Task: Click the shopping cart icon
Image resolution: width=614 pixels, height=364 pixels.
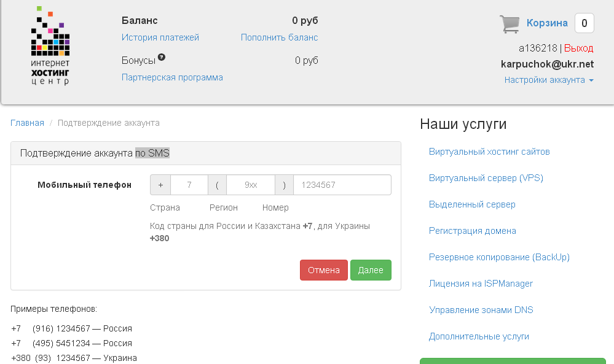Action: point(510,24)
